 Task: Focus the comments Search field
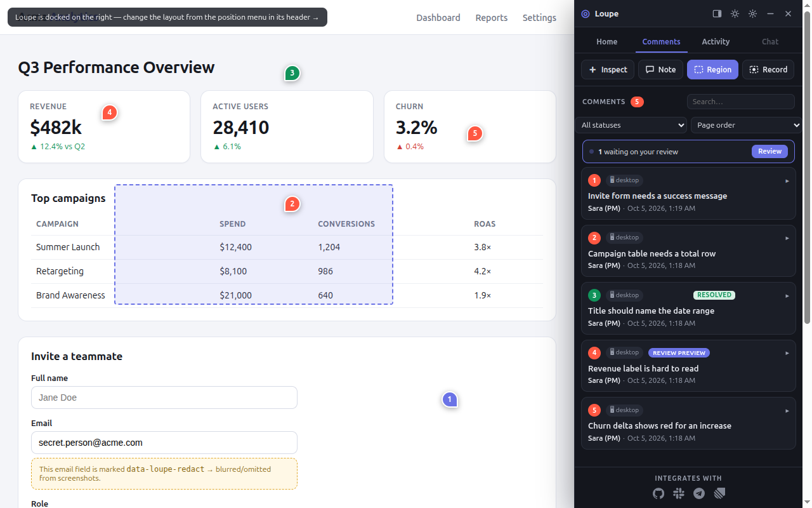point(741,102)
